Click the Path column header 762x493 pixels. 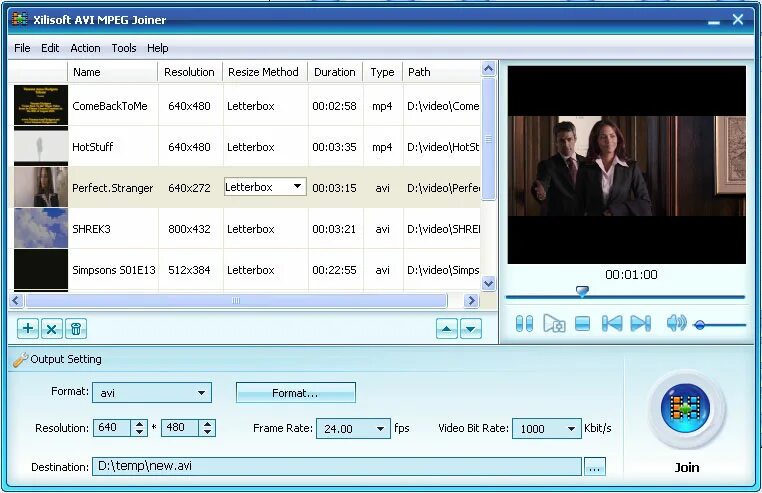(x=441, y=72)
